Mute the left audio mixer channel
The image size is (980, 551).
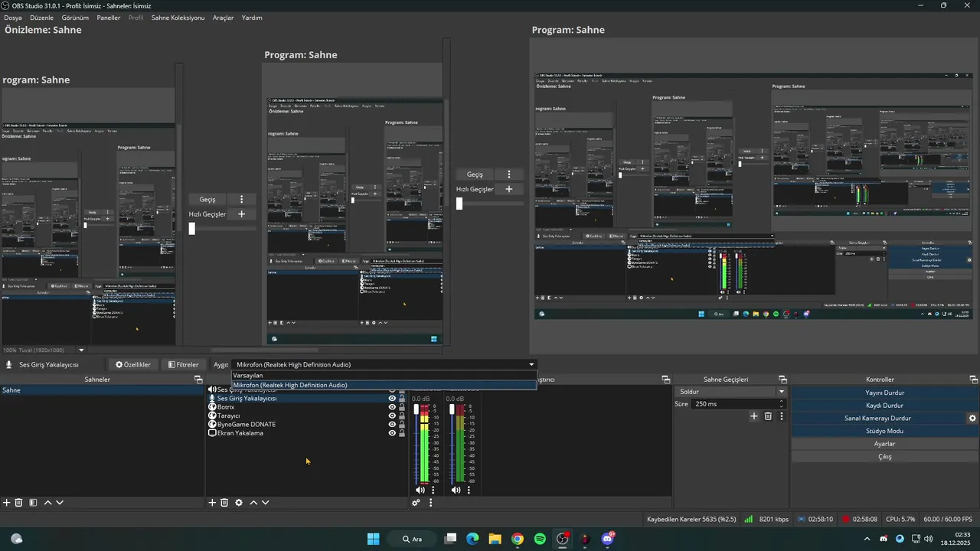[420, 490]
